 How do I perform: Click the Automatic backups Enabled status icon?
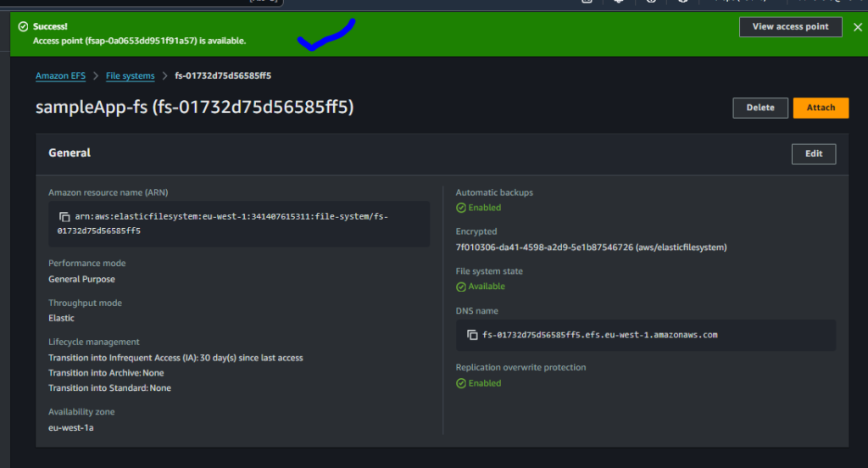point(460,208)
